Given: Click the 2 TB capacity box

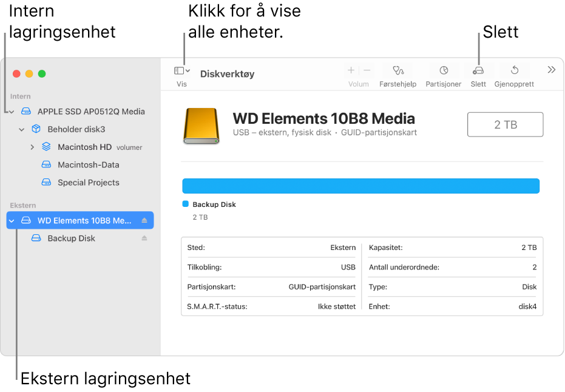Looking at the screenshot, I should [x=505, y=124].
